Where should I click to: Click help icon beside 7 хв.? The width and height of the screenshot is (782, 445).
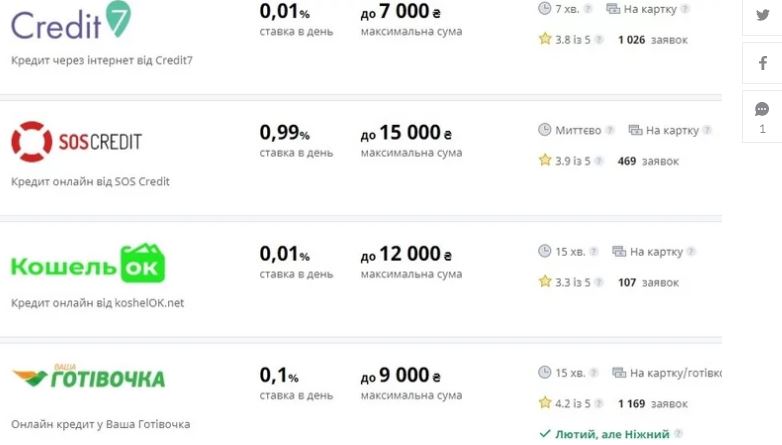click(x=588, y=9)
